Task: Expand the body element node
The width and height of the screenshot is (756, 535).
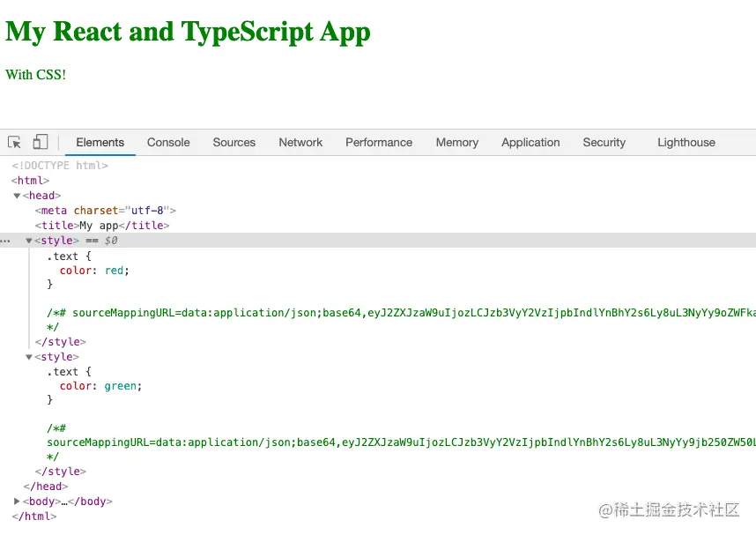Action: point(17,502)
